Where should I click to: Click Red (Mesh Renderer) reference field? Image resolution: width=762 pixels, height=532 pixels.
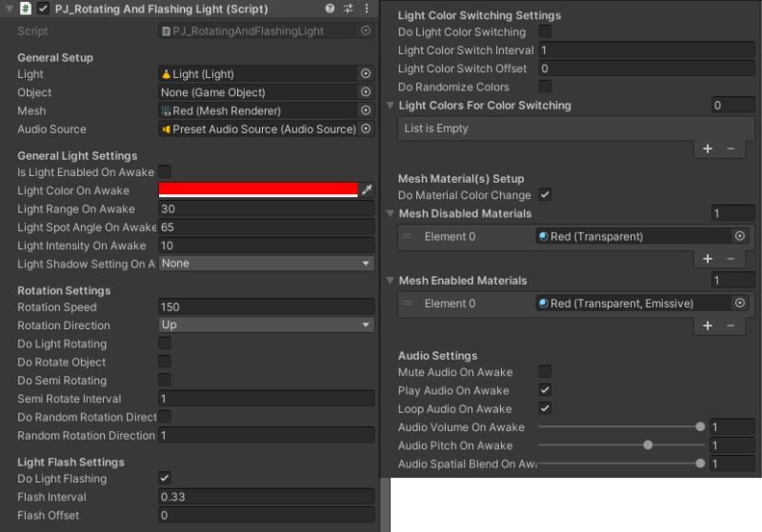pyautogui.click(x=258, y=110)
